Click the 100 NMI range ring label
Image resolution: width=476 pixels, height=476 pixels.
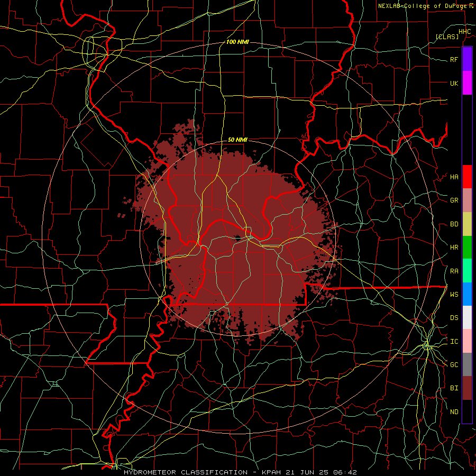(237, 42)
